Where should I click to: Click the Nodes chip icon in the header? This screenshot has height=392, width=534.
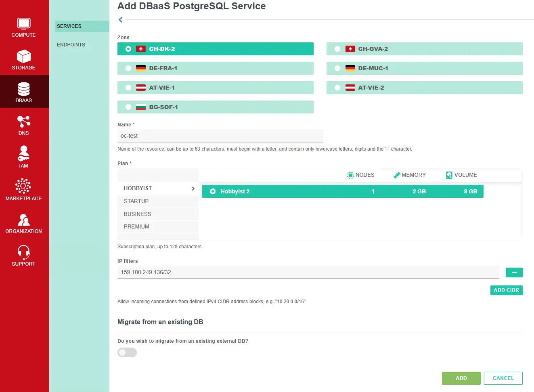pos(350,175)
